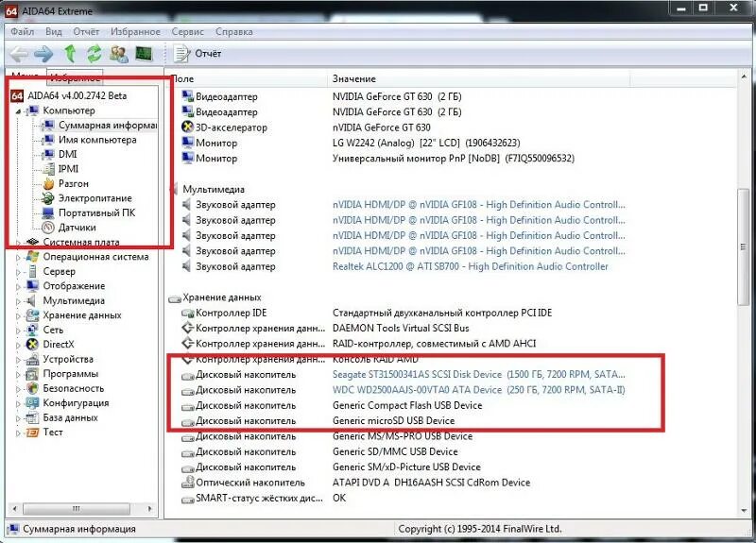Open the Отчёт menu in menu bar
Image resolution: width=756 pixels, height=543 pixels.
coord(86,32)
